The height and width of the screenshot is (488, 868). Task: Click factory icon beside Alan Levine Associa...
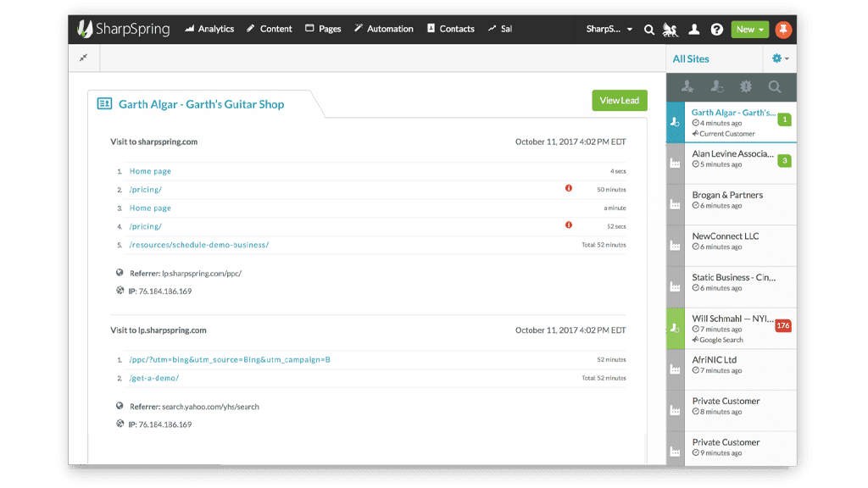pyautogui.click(x=676, y=164)
